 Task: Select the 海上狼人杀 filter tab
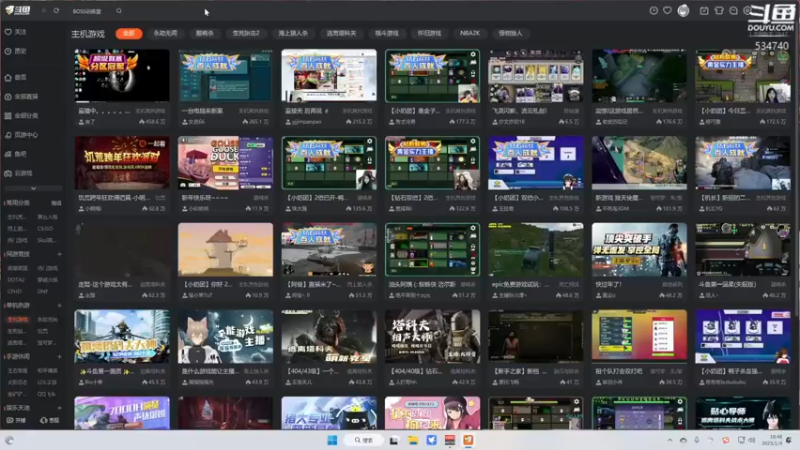click(293, 33)
